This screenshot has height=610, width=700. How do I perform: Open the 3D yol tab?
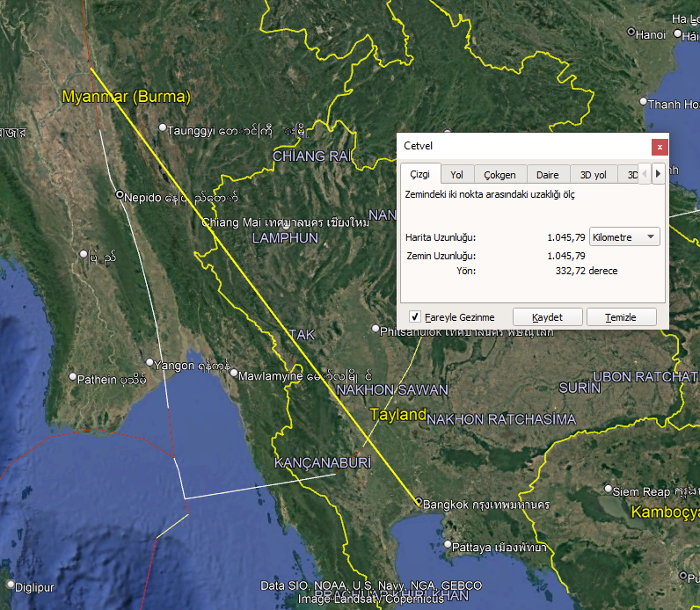[594, 175]
